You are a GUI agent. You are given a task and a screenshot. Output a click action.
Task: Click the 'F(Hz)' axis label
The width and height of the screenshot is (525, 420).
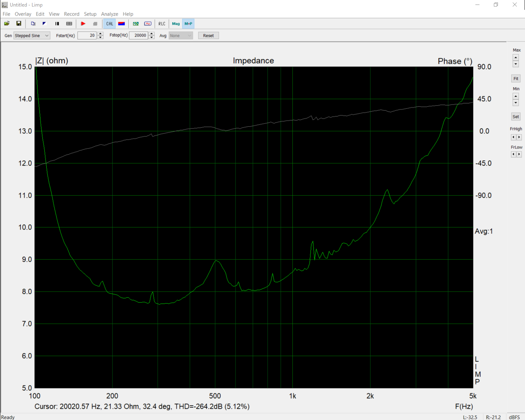pos(464,406)
